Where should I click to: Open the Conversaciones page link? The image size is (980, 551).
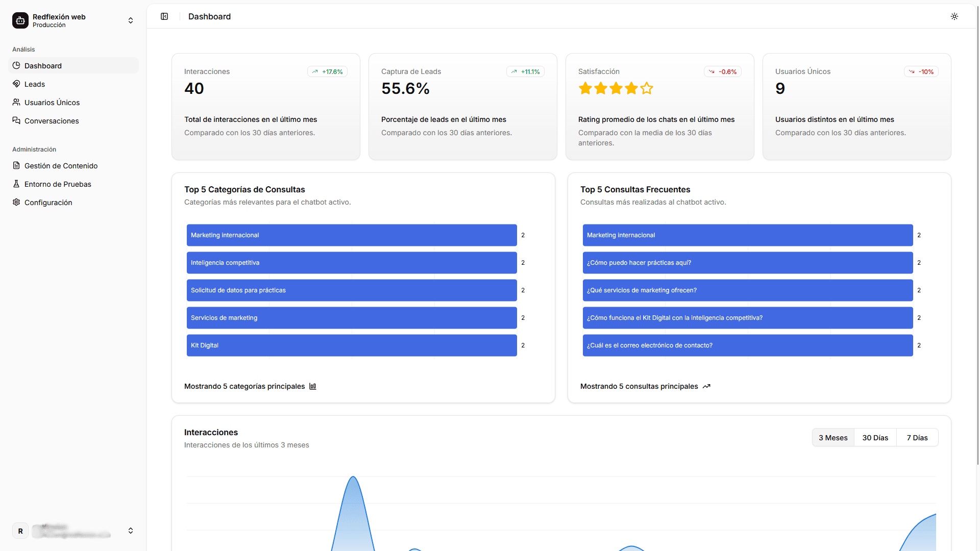point(52,121)
